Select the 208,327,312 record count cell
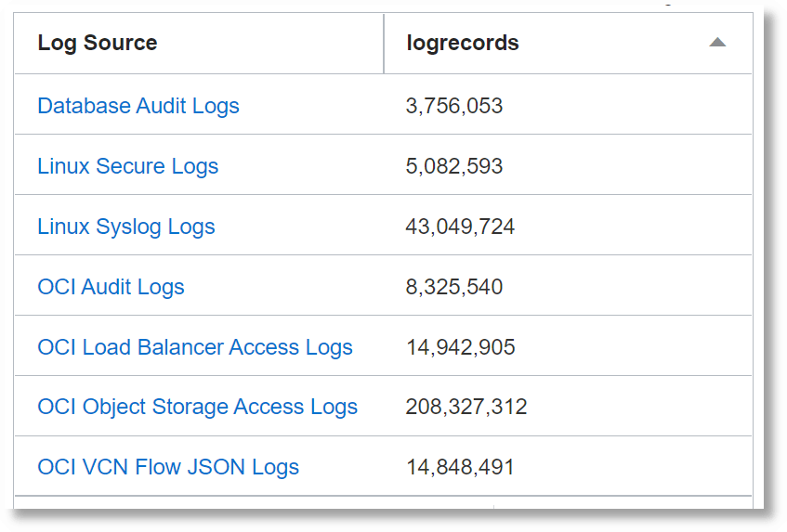 [466, 407]
